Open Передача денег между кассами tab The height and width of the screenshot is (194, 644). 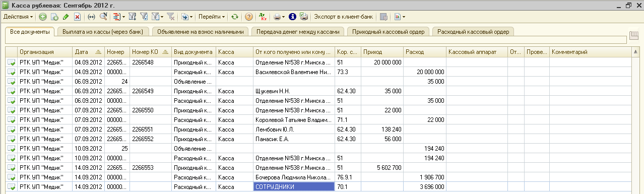pyautogui.click(x=298, y=31)
